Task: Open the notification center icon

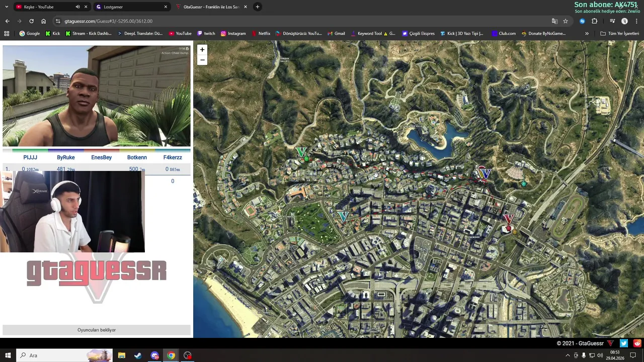Action: pyautogui.click(x=633, y=355)
